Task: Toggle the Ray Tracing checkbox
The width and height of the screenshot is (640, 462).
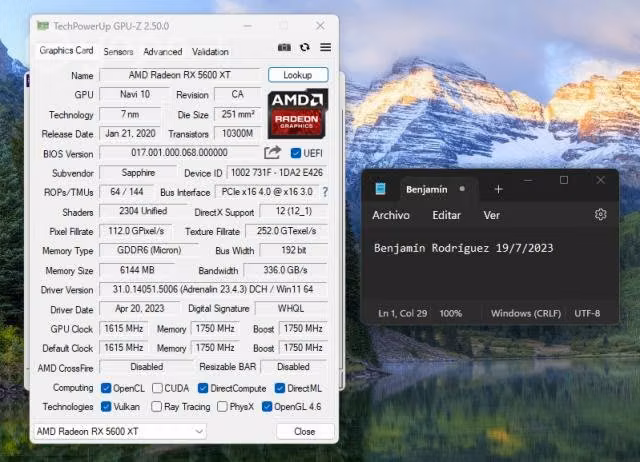Action: pos(156,406)
